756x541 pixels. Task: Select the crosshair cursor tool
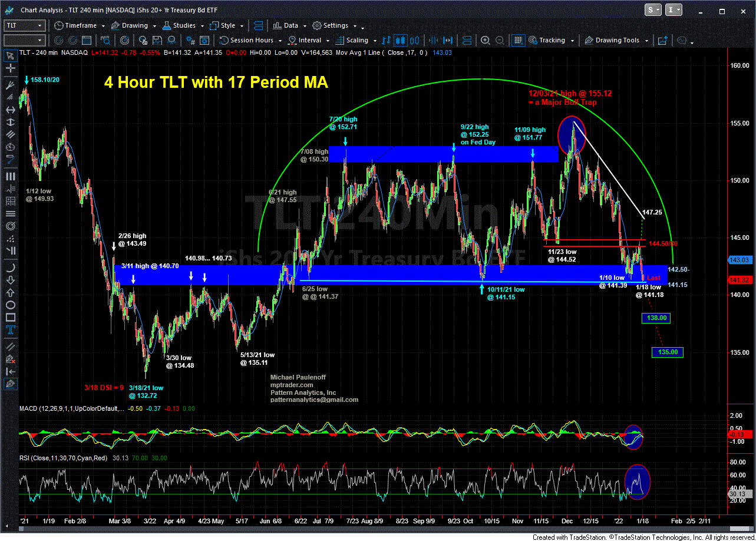pyautogui.click(x=10, y=68)
